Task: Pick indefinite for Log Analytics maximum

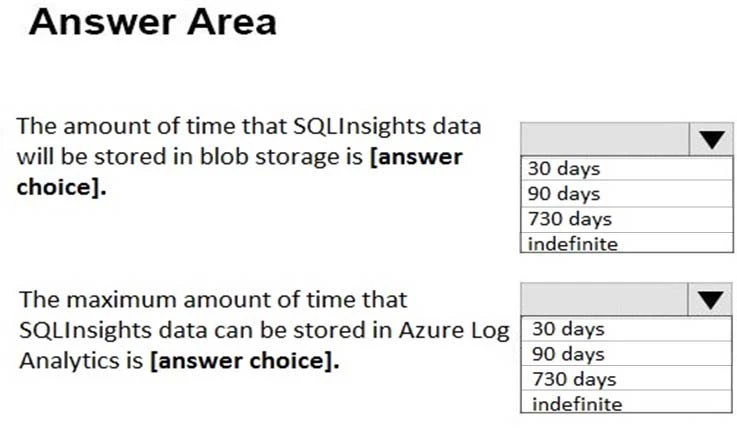Action: 577,404
